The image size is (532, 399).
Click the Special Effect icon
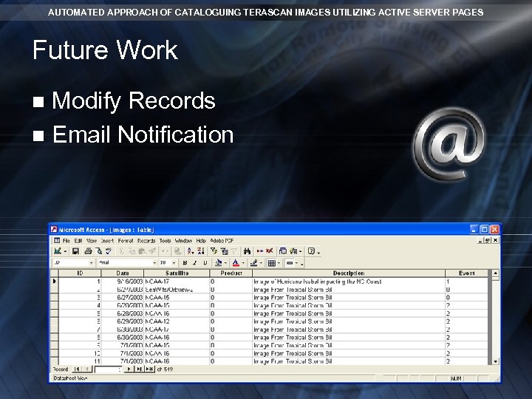(290, 263)
